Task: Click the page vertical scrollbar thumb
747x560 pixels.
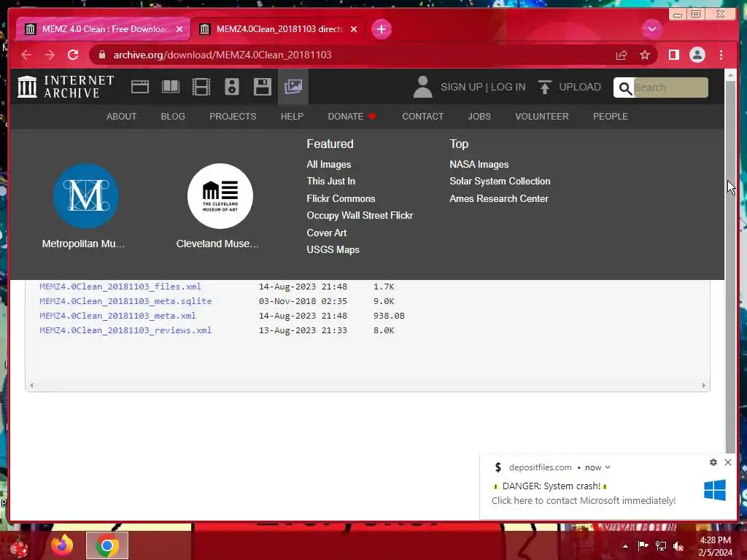Action: tap(731, 267)
